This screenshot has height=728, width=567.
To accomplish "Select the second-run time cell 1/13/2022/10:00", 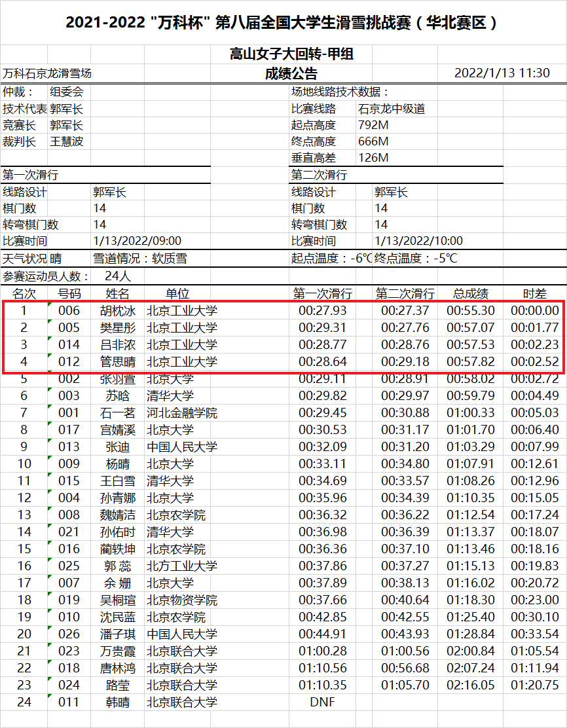I will [x=419, y=240].
